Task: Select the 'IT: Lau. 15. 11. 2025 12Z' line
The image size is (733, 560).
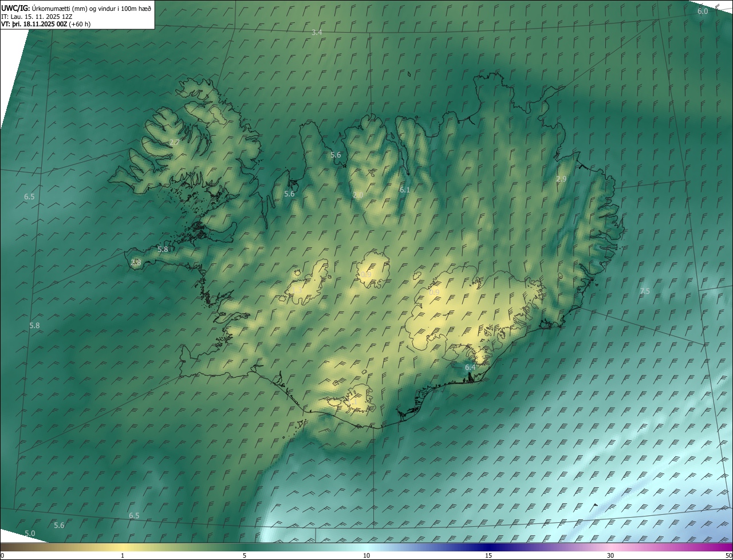Action: click(x=37, y=17)
